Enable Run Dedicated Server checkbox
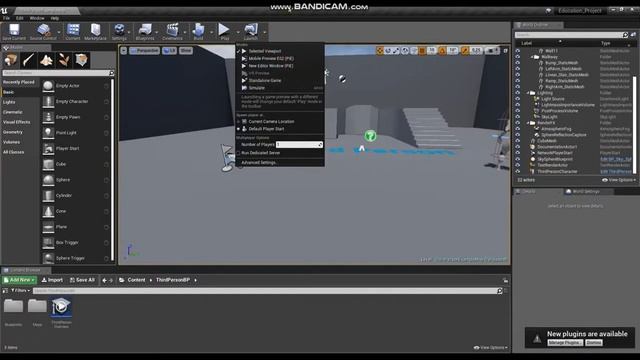Image resolution: width=640 pixels, height=360 pixels. tap(238, 153)
